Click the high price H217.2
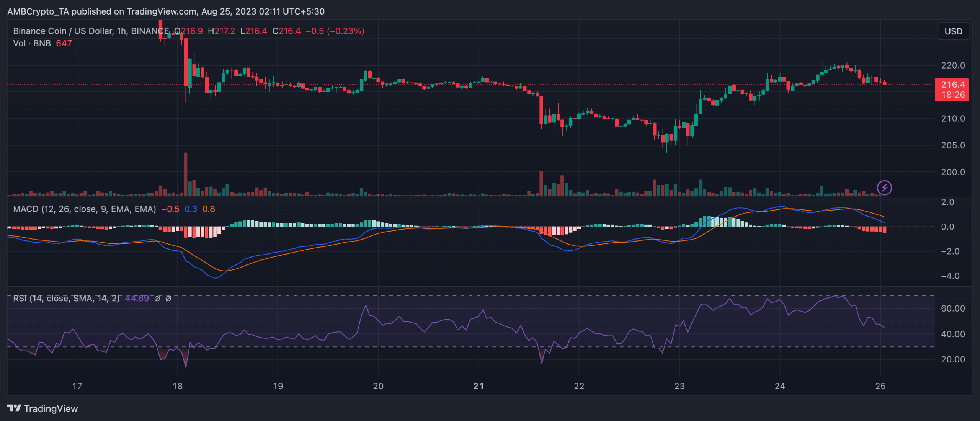Viewport: 980px width, 421px height. (x=222, y=31)
